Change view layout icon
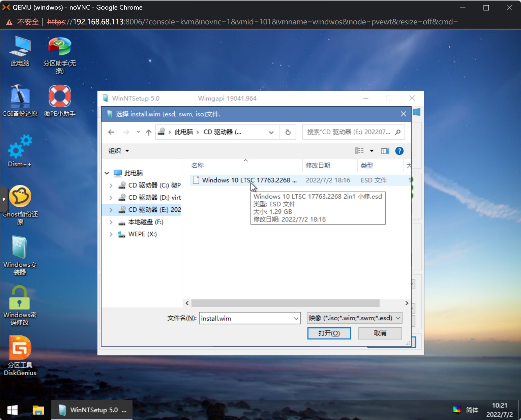This screenshot has height=420, width=521. [359, 151]
